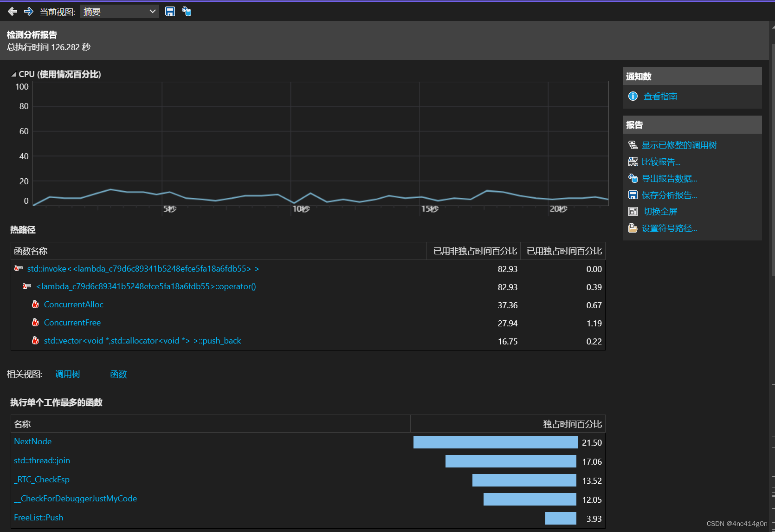Click the 独占时间百分比 column header
This screenshot has width=775, height=532.
508,424
